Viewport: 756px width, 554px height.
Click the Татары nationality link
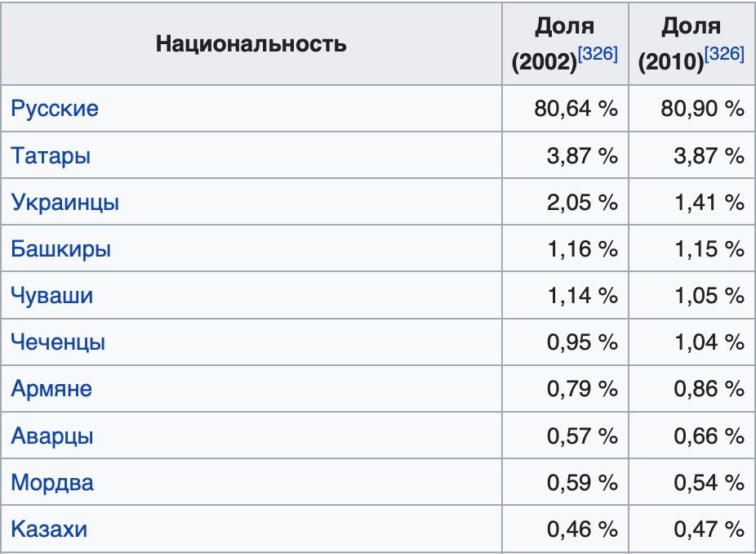51,155
